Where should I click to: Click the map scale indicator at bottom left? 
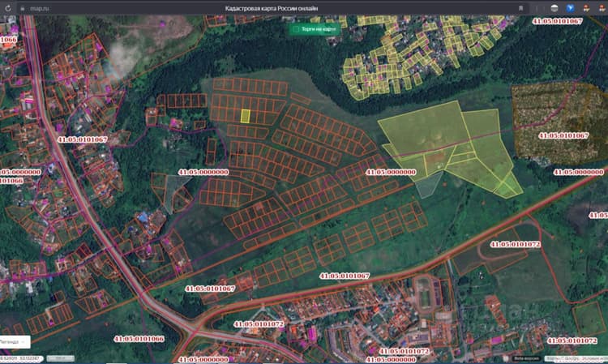(x=61, y=358)
